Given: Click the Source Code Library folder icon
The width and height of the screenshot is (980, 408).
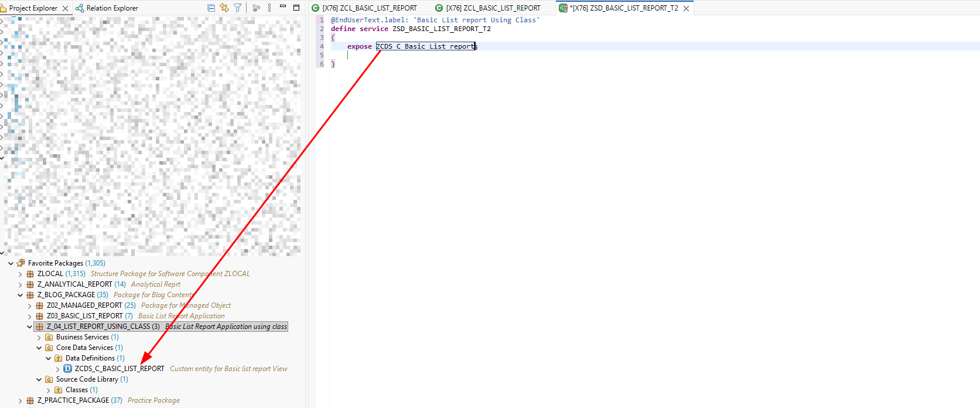Looking at the screenshot, I should [49, 379].
